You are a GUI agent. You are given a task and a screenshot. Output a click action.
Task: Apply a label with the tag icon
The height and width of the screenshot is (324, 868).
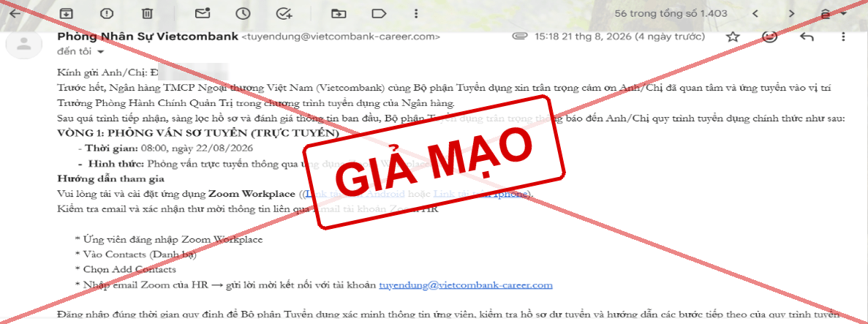[x=379, y=12]
